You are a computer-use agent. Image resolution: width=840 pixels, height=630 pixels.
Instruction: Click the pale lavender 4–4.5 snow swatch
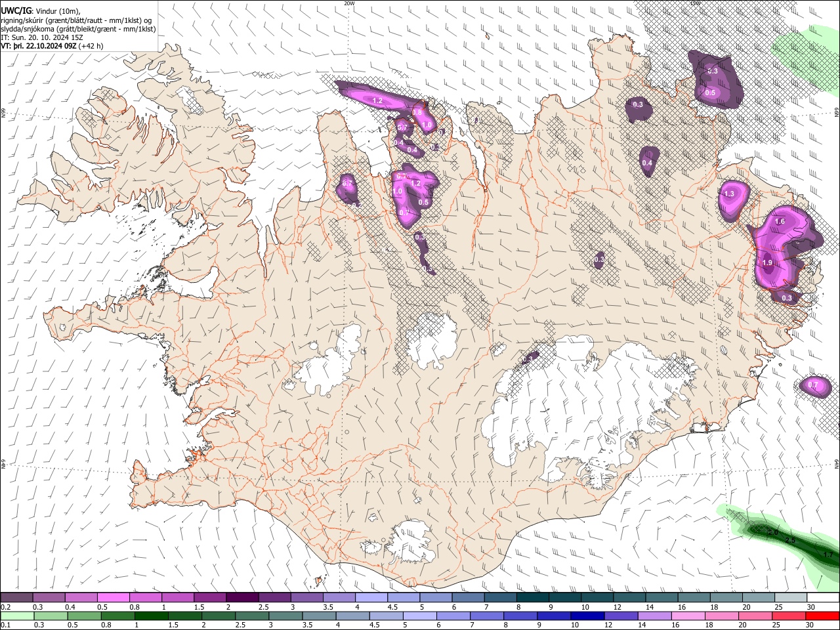point(371,598)
